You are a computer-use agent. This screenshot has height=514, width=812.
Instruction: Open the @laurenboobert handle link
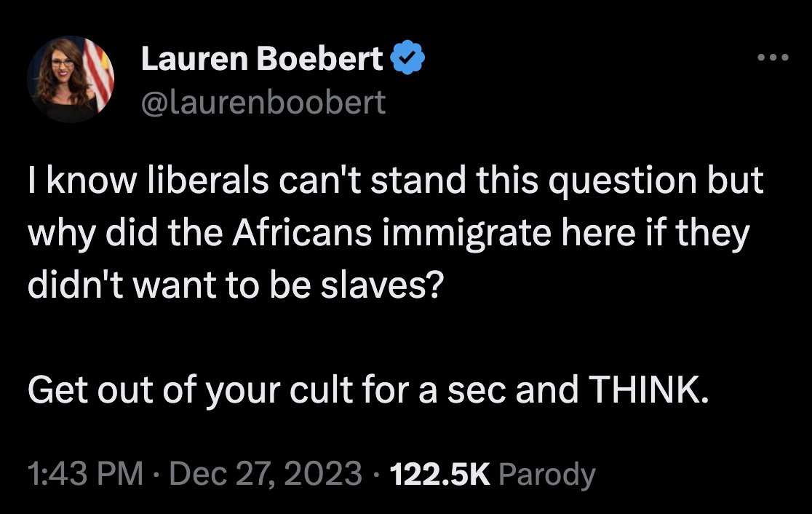[x=263, y=103]
